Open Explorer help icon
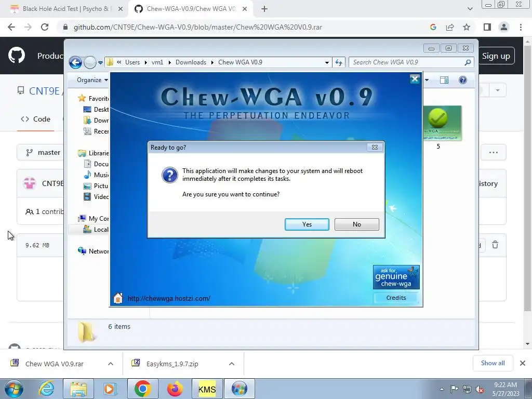 [462, 80]
